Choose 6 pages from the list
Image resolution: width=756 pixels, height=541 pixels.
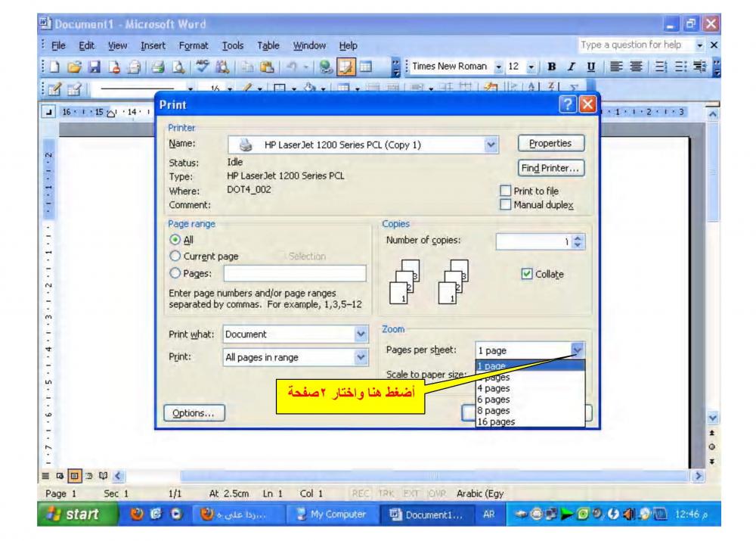coord(530,399)
